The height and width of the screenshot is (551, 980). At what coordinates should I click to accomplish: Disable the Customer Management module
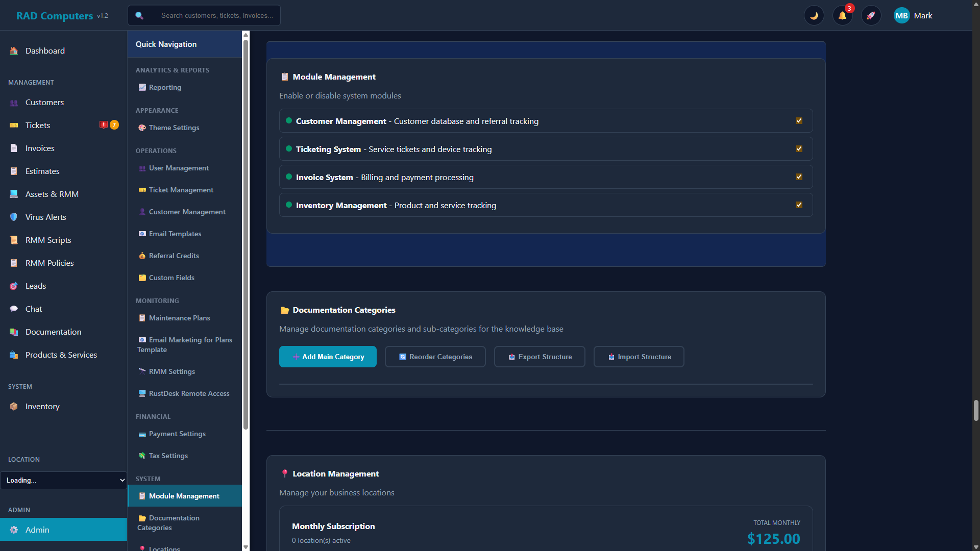tap(799, 121)
